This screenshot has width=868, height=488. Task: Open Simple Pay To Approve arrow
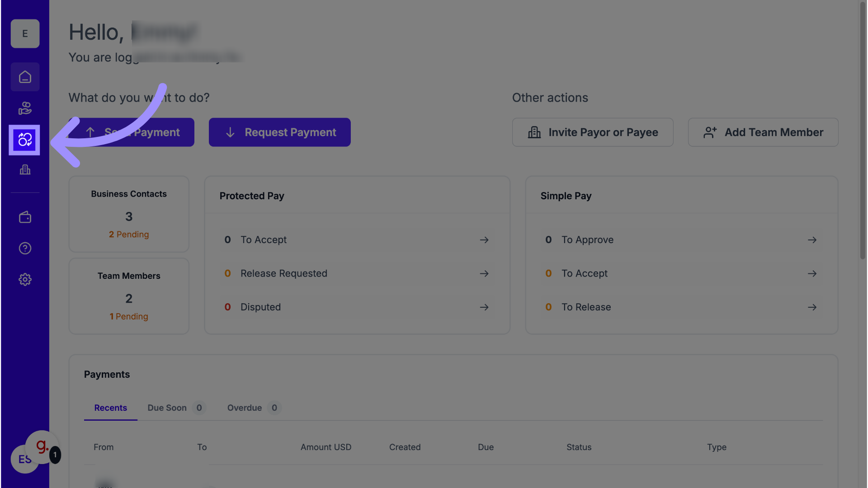coord(812,240)
